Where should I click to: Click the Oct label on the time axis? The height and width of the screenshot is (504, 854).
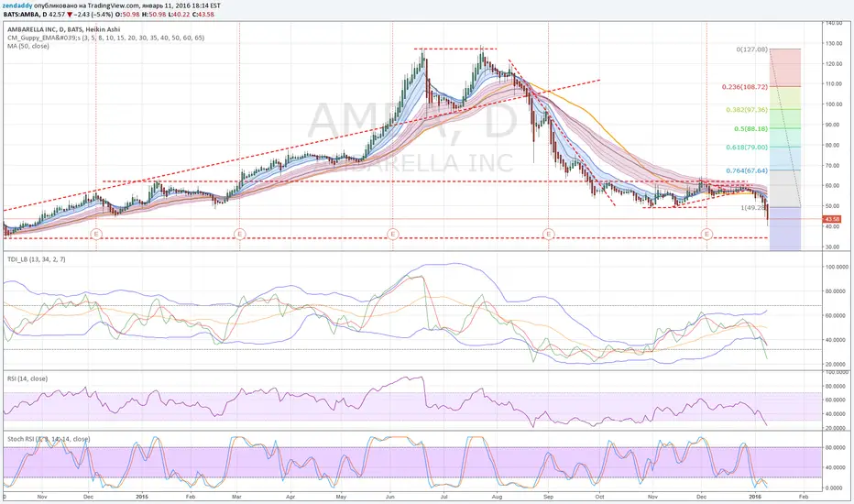[599, 497]
